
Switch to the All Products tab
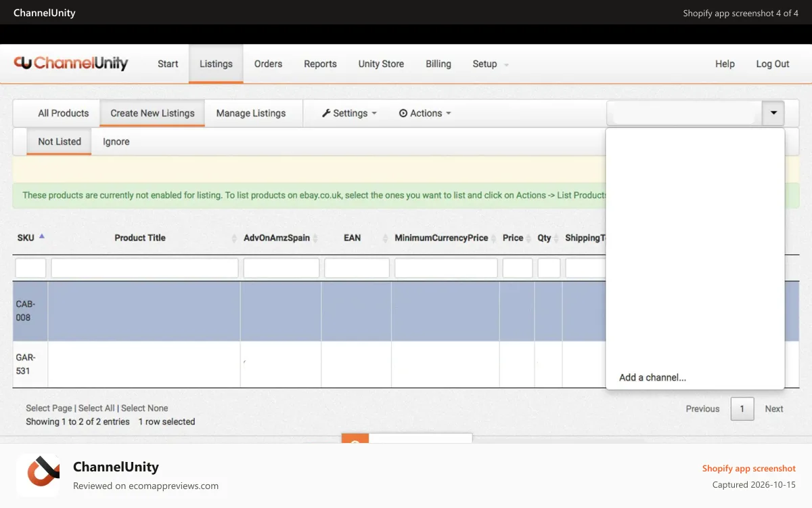coord(64,113)
